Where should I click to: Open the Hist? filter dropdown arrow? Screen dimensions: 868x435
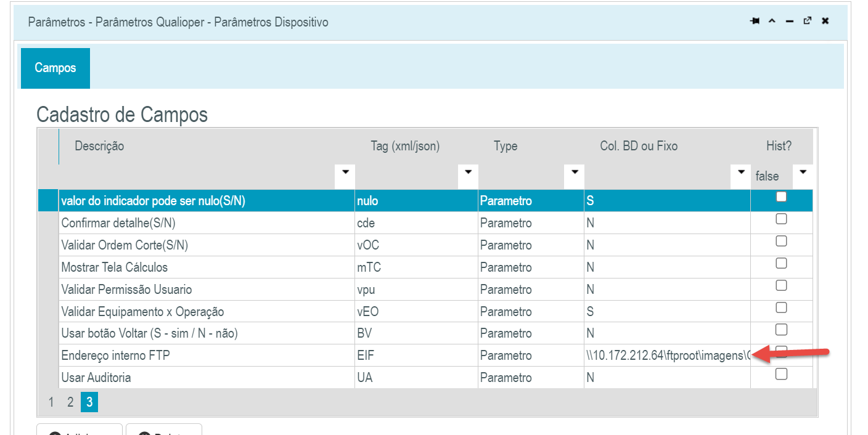803,172
